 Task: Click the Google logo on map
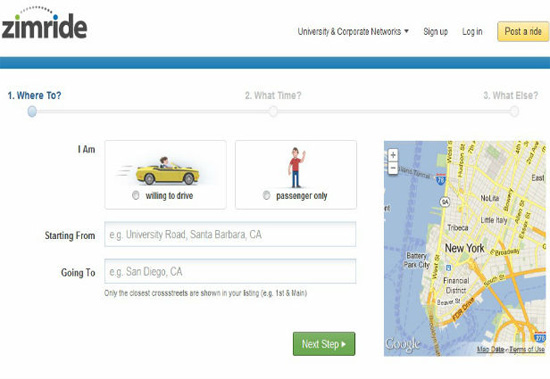click(403, 344)
